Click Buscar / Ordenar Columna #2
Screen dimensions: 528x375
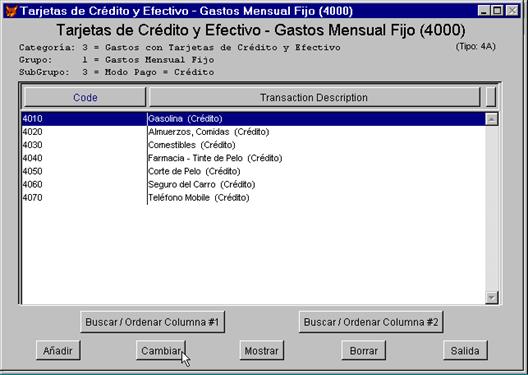pyautogui.click(x=371, y=322)
